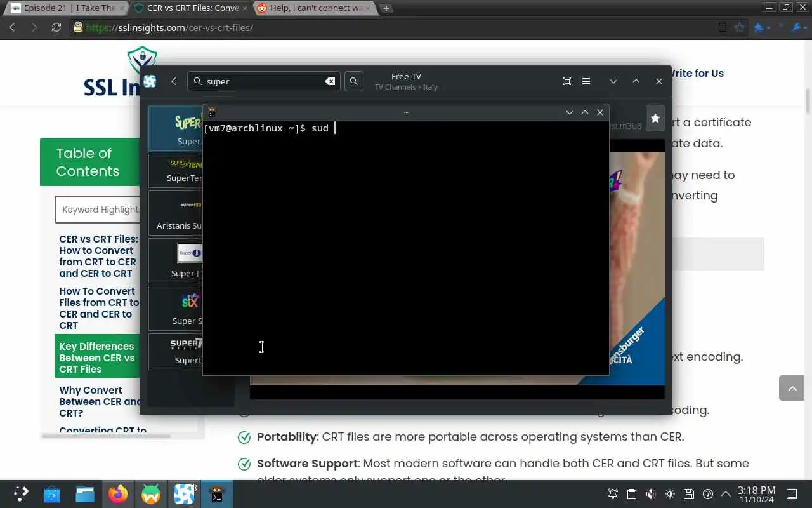Open the Free-TV hamburger menu
This screenshot has width=812, height=508.
click(x=586, y=81)
